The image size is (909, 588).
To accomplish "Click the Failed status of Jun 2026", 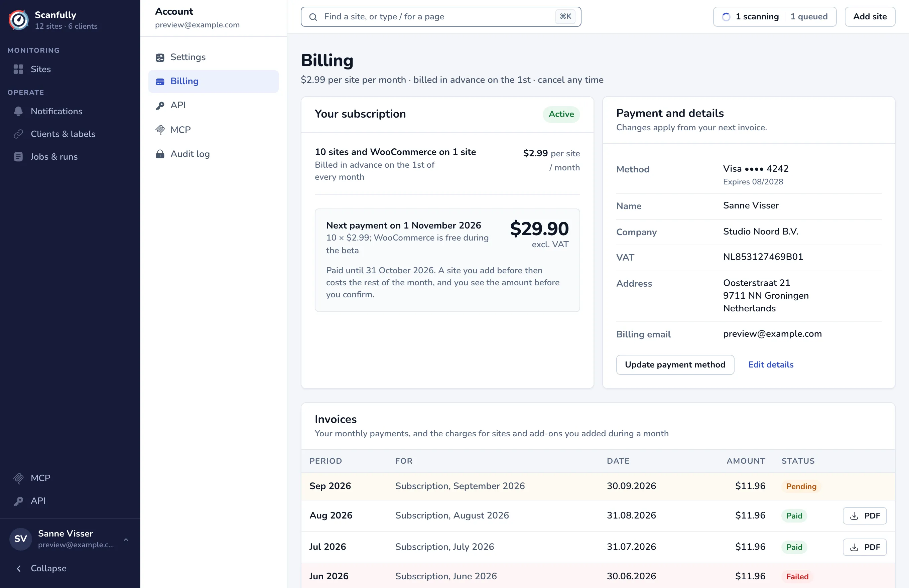I will (797, 576).
